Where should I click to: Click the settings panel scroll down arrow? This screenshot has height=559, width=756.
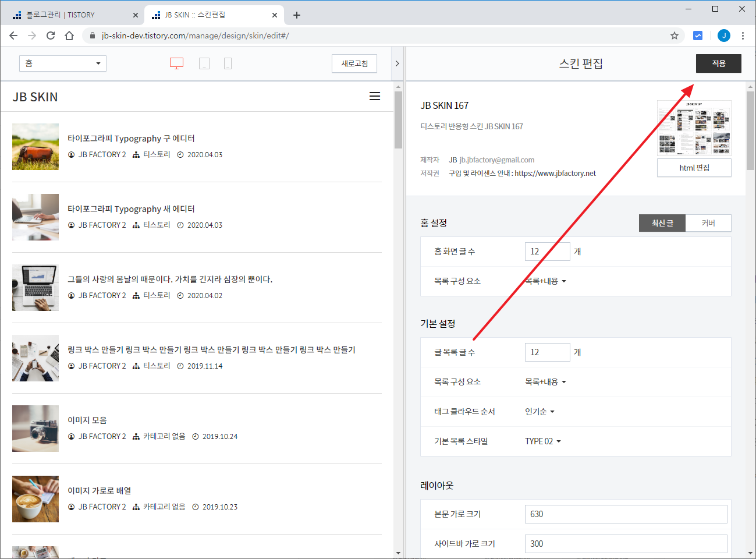751,553
